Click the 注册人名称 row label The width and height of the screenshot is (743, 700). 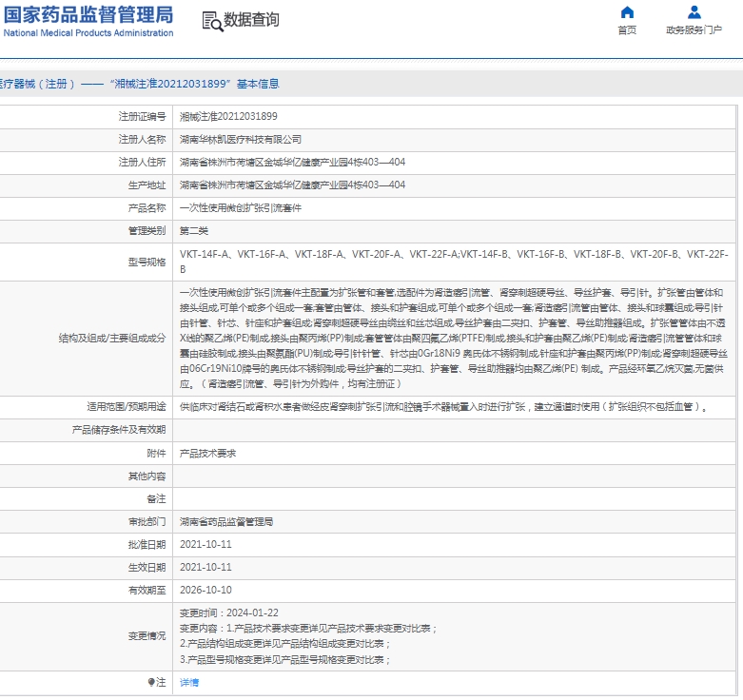point(142,139)
